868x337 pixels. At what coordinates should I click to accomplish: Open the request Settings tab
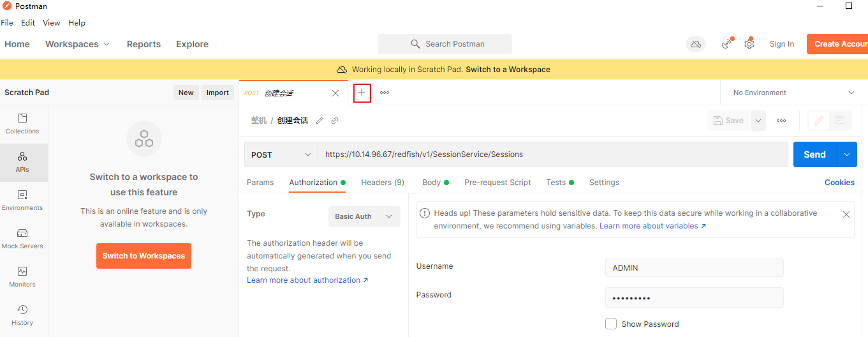(604, 183)
